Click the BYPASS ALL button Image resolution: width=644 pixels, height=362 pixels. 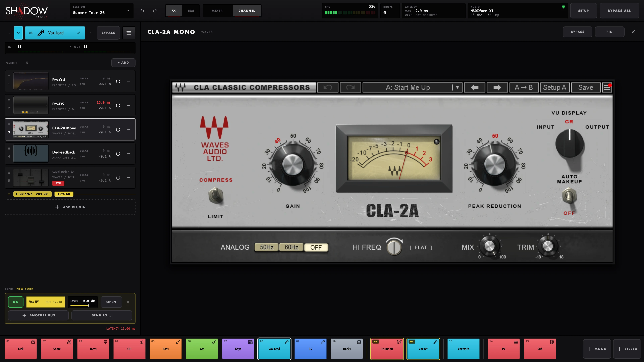tap(619, 11)
